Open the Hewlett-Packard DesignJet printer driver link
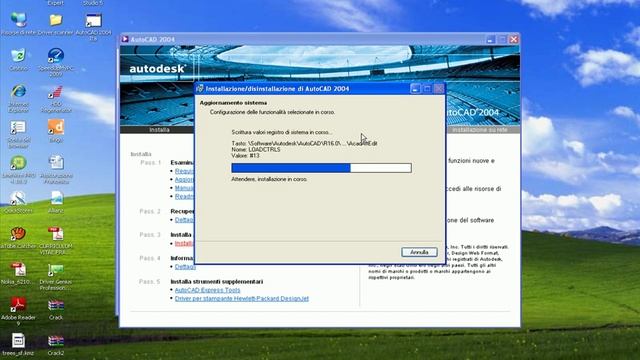The image size is (640, 360). [242, 298]
